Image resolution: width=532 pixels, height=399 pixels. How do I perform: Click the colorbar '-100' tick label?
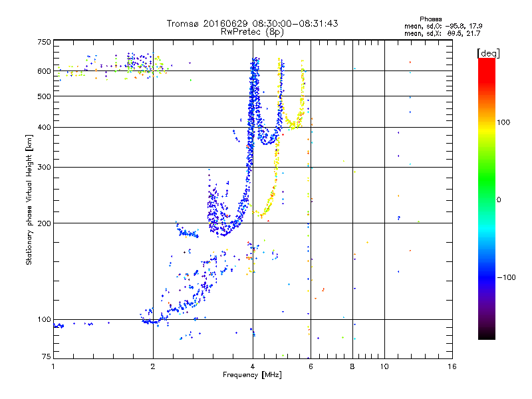point(506,277)
